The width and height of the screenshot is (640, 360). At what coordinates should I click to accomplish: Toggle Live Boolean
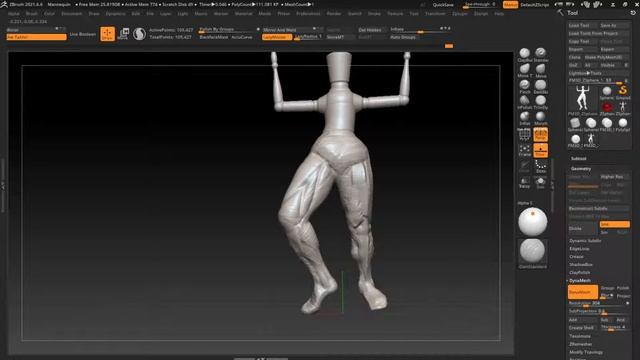(83, 34)
